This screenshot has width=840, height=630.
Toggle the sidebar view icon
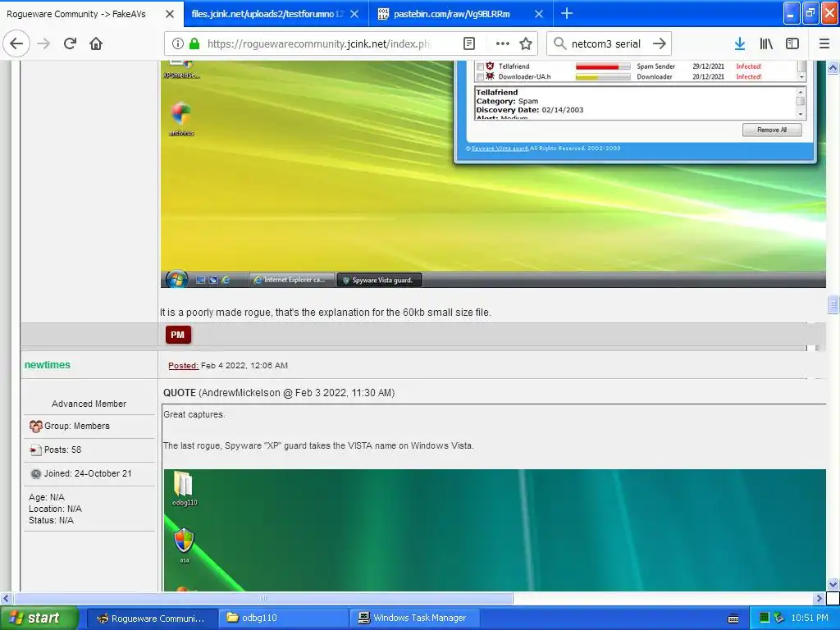click(792, 43)
